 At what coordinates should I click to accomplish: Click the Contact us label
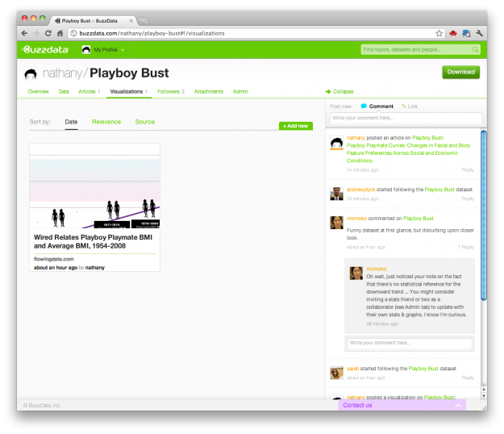coord(357,406)
